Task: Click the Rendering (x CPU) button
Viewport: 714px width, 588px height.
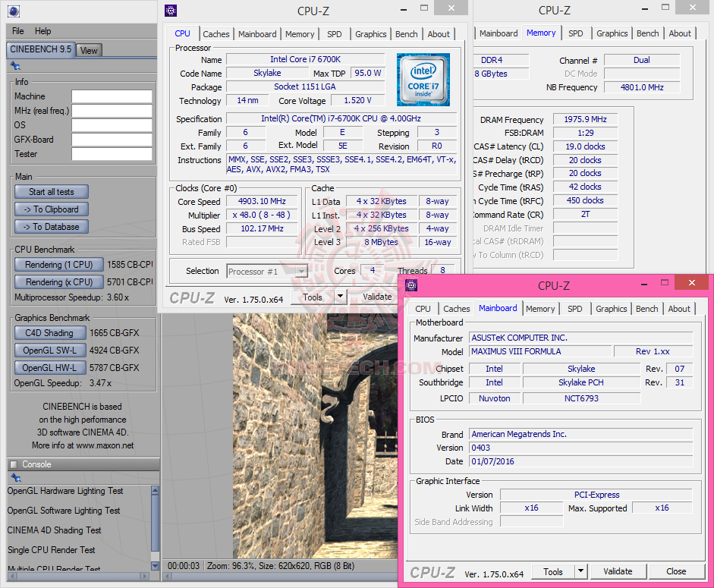Action: 59,281
